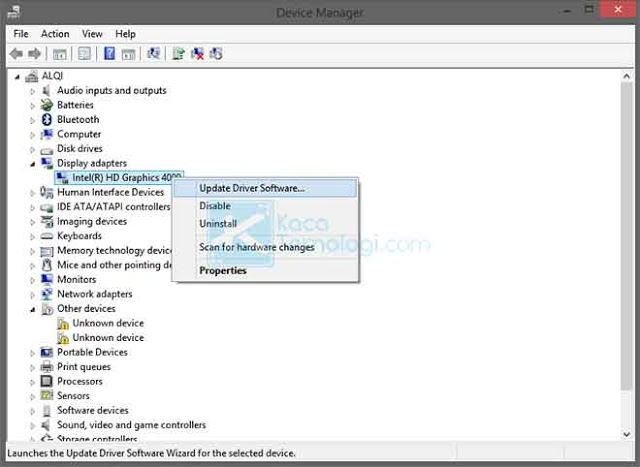Click the Back arrow toolbar icon
Image resolution: width=640 pixels, height=467 pixels.
[x=16, y=53]
